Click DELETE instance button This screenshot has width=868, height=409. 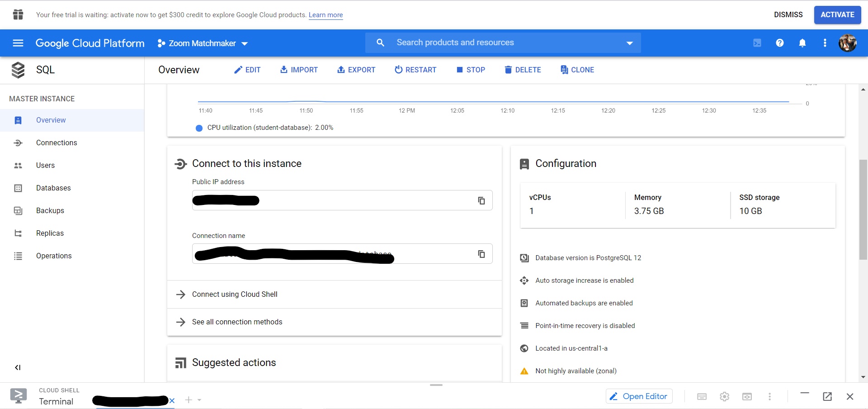[523, 70]
